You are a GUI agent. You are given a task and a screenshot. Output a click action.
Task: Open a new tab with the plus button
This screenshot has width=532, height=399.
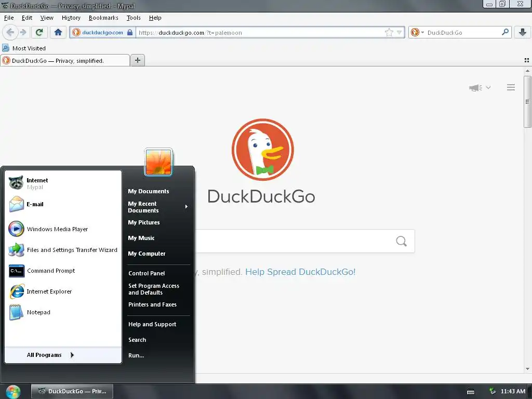click(x=137, y=60)
